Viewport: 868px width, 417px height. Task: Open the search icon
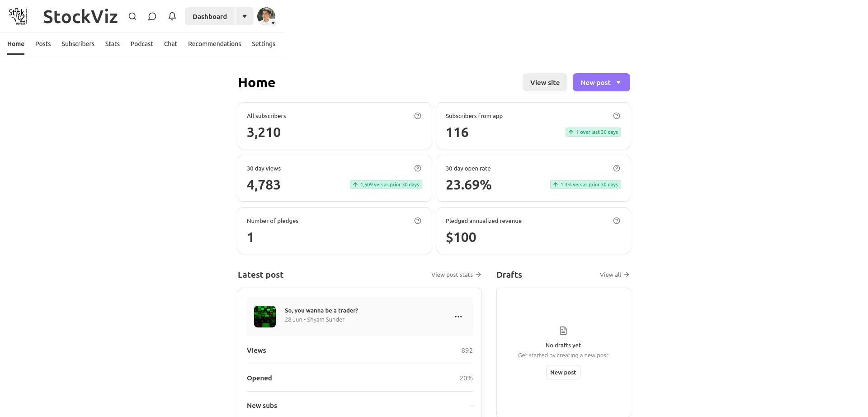132,16
